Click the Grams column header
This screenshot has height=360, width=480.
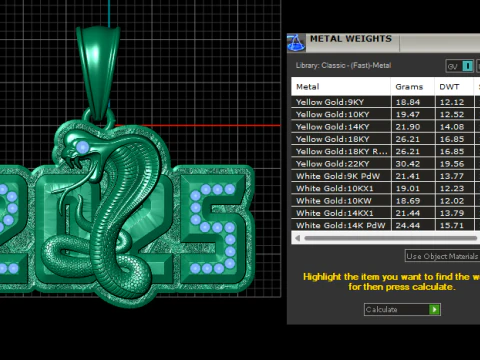point(413,87)
